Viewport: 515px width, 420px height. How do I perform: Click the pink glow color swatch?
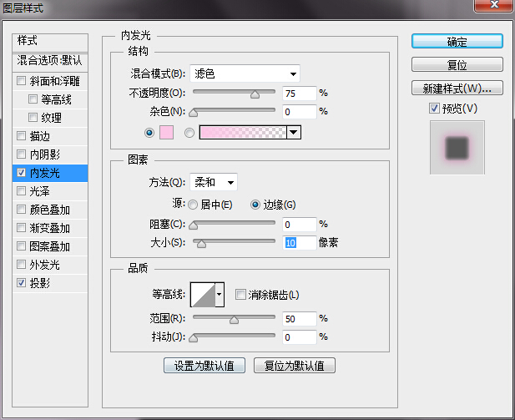point(166,132)
